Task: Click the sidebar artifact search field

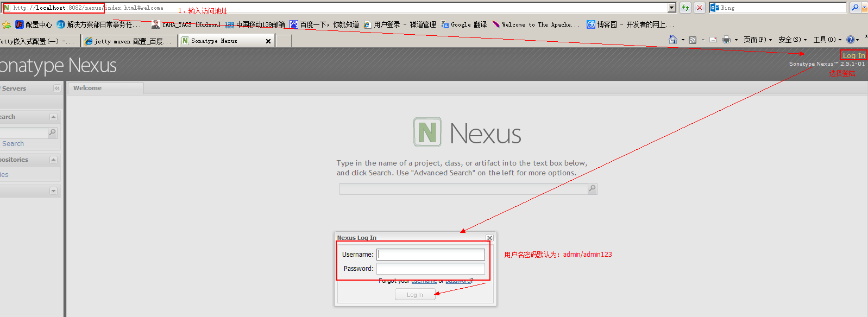Action: [x=24, y=132]
